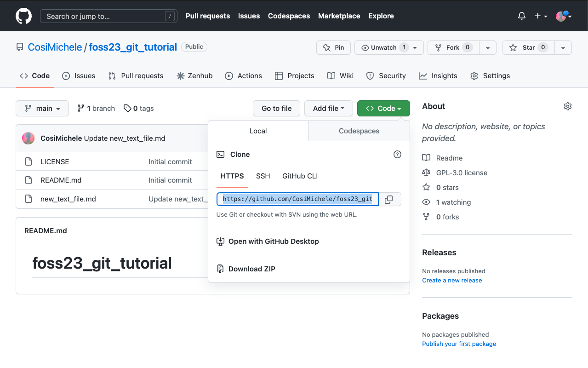The height and width of the screenshot is (368, 588).
Task: Open the plus create-new menu
Action: pyautogui.click(x=541, y=16)
